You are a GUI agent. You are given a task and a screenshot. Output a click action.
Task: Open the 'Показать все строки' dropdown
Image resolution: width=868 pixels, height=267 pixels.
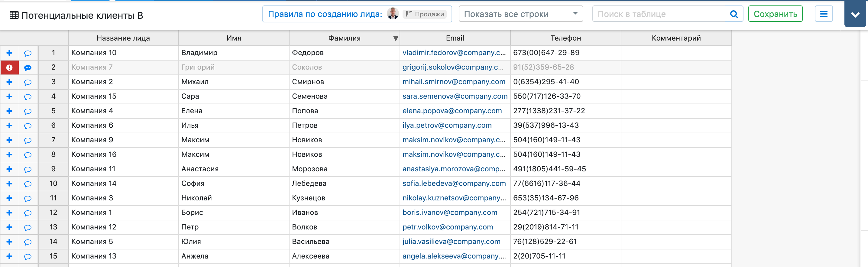(x=521, y=14)
